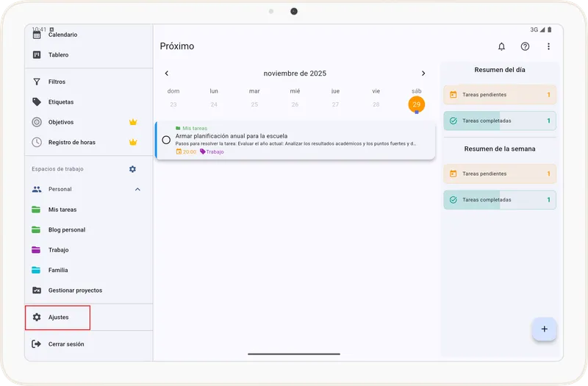Screen dimensions: 588x386
Task: Click the Filtros funnel icon
Action: click(37, 82)
